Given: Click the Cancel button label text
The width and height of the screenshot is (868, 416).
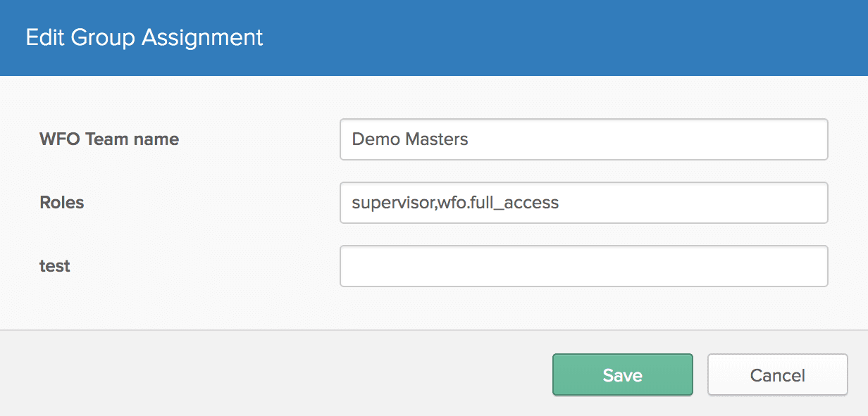Looking at the screenshot, I should coord(776,374).
